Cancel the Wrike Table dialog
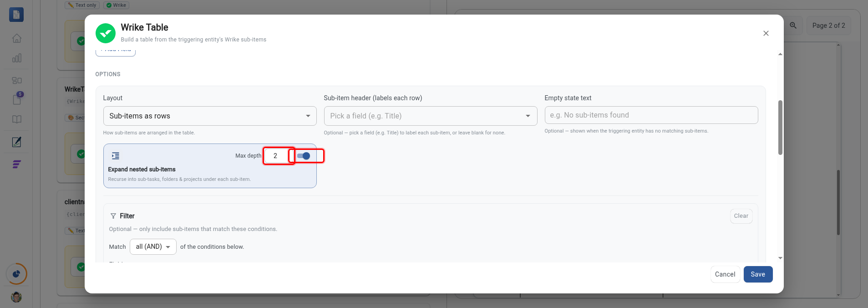This screenshot has width=868, height=308. (x=725, y=274)
